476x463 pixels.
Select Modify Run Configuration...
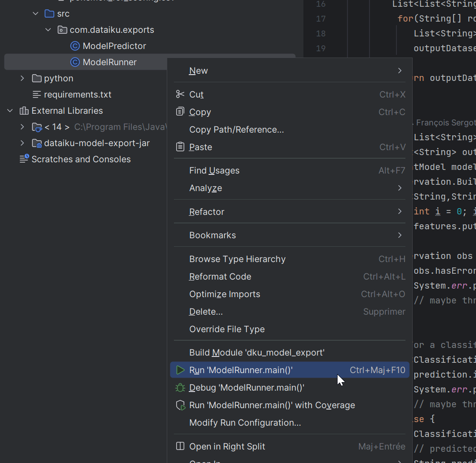tap(245, 423)
